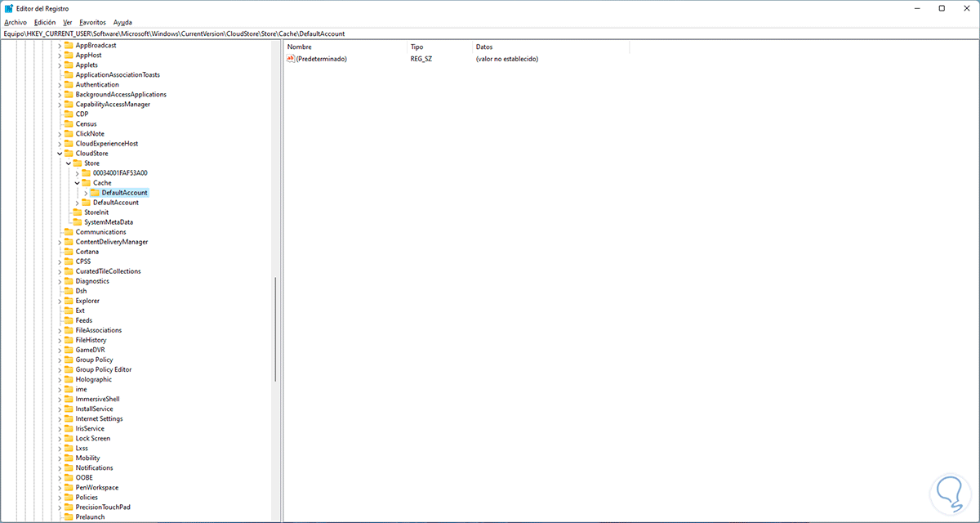Select the Mobility tree item
The image size is (980, 523).
[87, 458]
